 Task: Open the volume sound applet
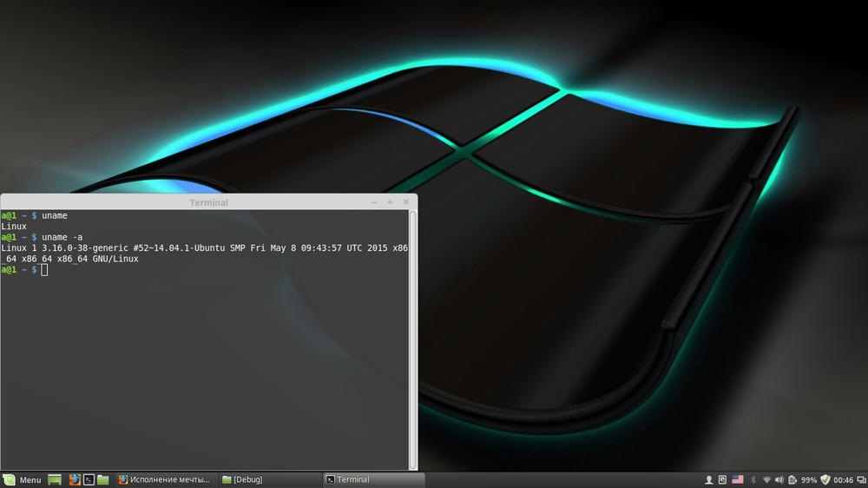pyautogui.click(x=779, y=479)
